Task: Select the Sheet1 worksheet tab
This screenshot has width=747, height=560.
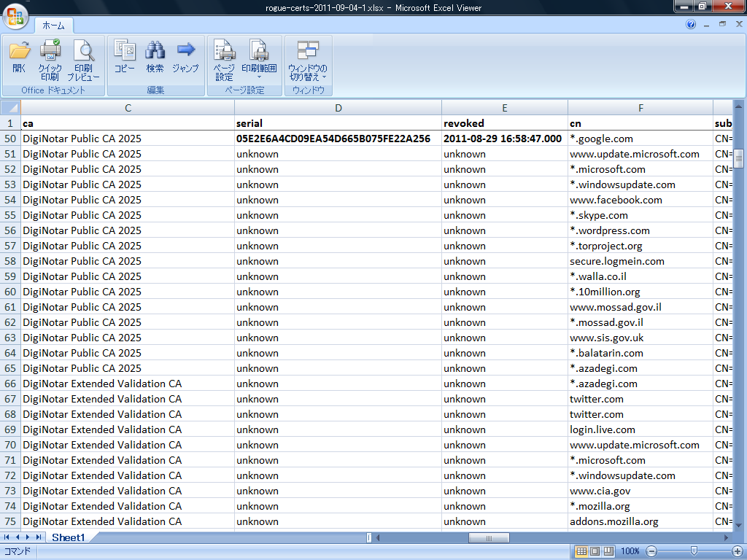Action: [68, 537]
